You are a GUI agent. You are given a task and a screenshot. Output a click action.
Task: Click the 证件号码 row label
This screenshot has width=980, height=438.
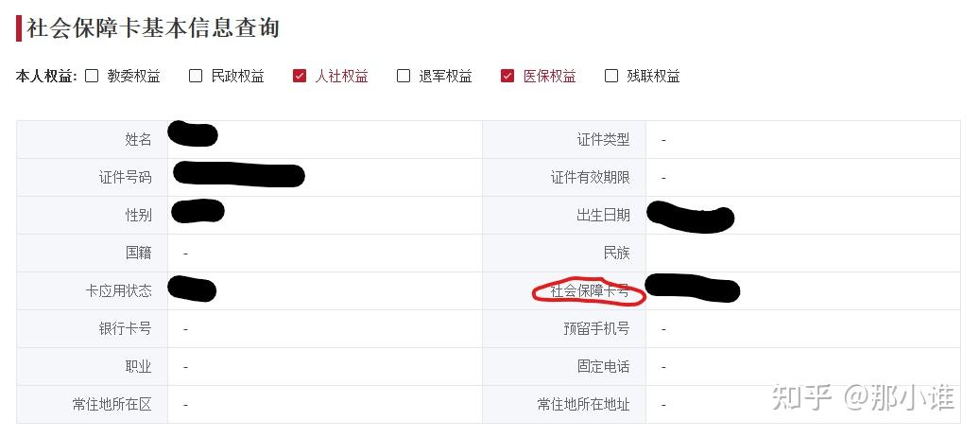tap(125, 178)
